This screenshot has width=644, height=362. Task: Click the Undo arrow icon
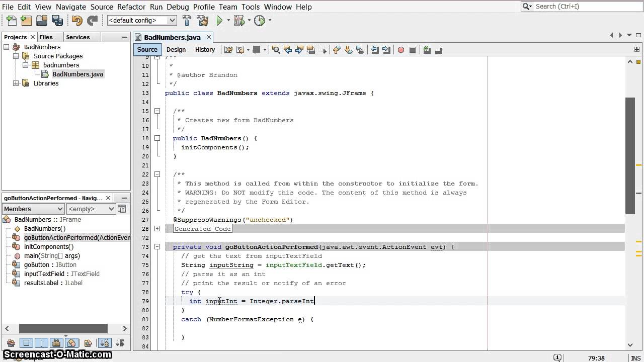(x=77, y=21)
